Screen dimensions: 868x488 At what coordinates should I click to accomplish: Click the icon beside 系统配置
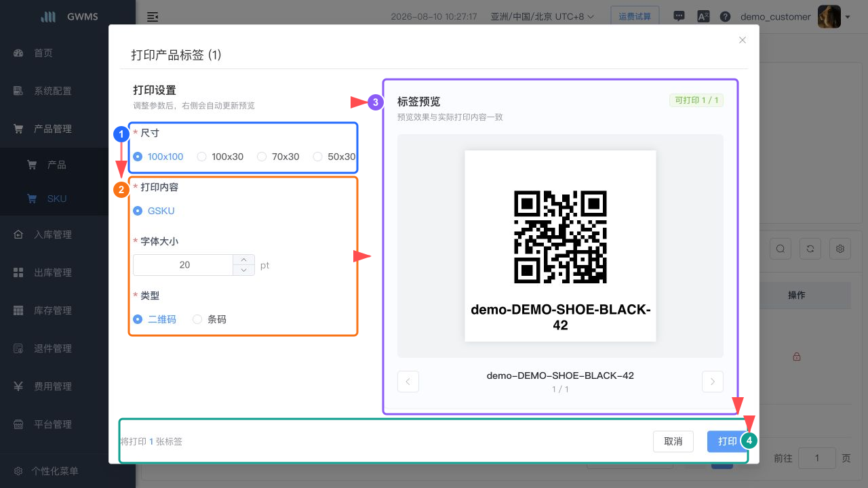19,91
